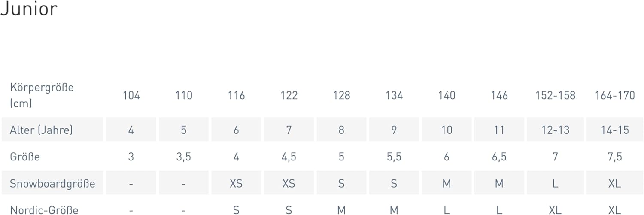Select size value 3,5
The height and width of the screenshot is (215, 644).
[184, 157]
